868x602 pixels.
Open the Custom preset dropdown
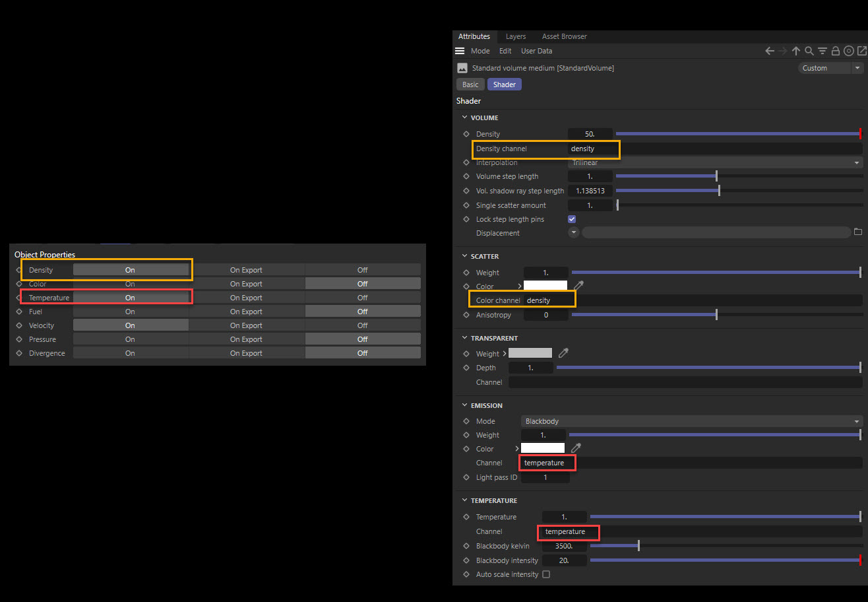830,68
